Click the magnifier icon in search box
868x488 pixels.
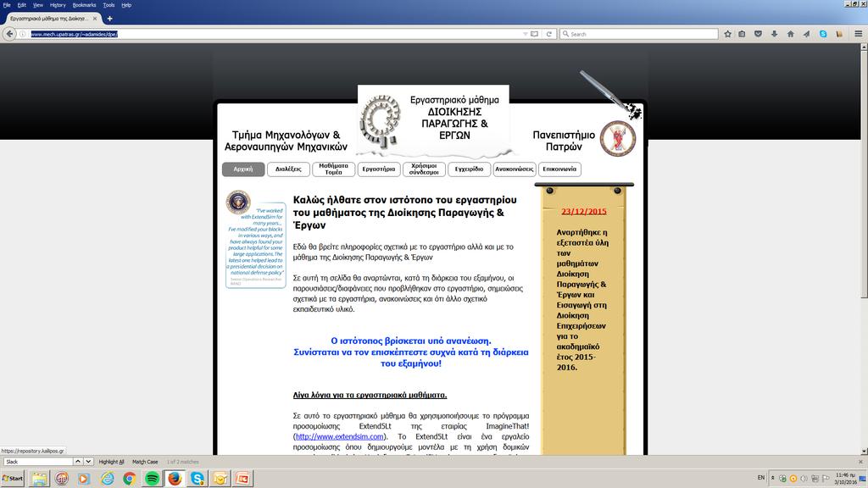coord(565,34)
